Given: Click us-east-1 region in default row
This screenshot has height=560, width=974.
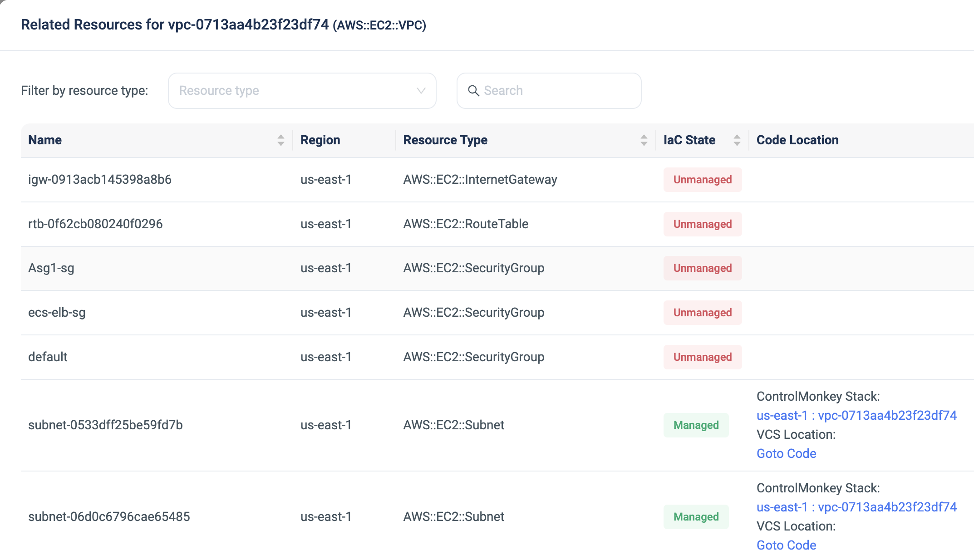Looking at the screenshot, I should (x=326, y=357).
